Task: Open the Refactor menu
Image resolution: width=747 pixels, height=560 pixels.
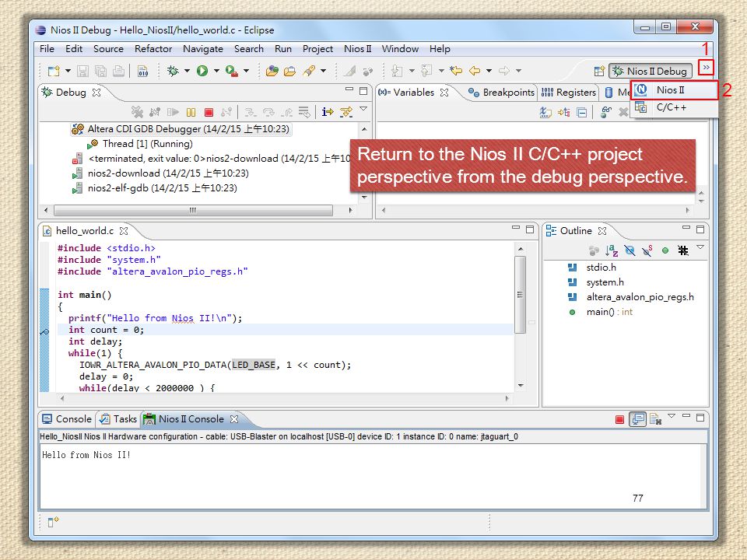Action: [x=153, y=48]
